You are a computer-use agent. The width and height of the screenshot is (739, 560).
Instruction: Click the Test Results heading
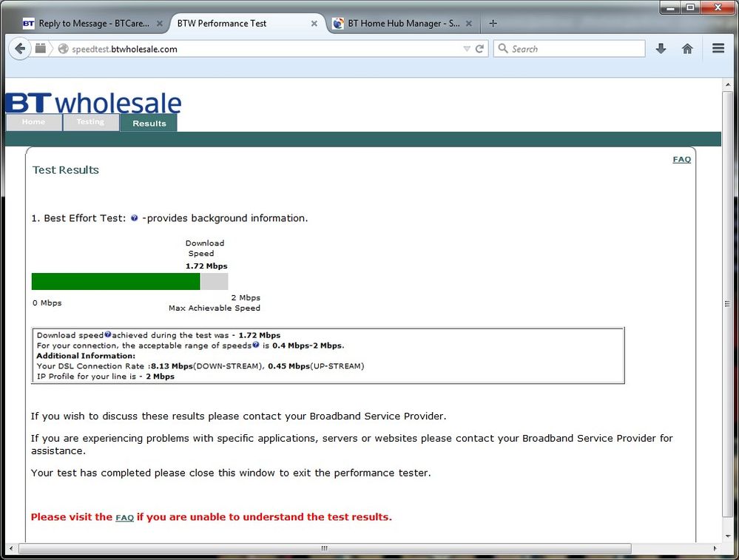click(66, 169)
